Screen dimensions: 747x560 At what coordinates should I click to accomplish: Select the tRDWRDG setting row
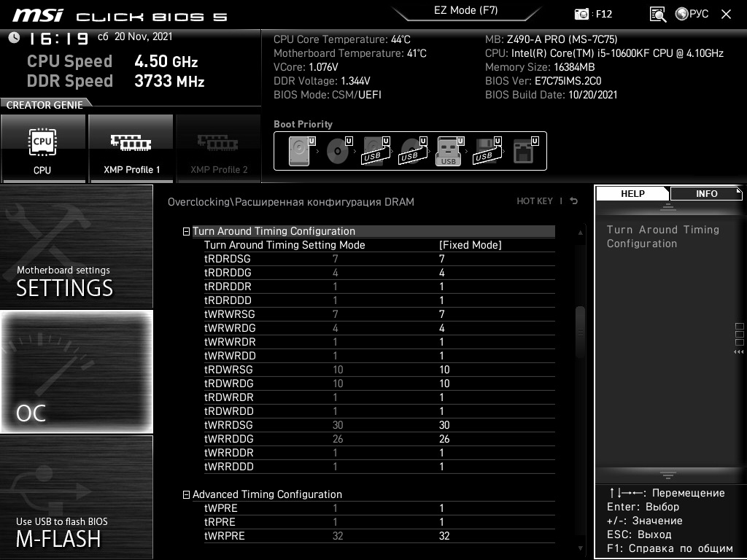[x=379, y=384]
